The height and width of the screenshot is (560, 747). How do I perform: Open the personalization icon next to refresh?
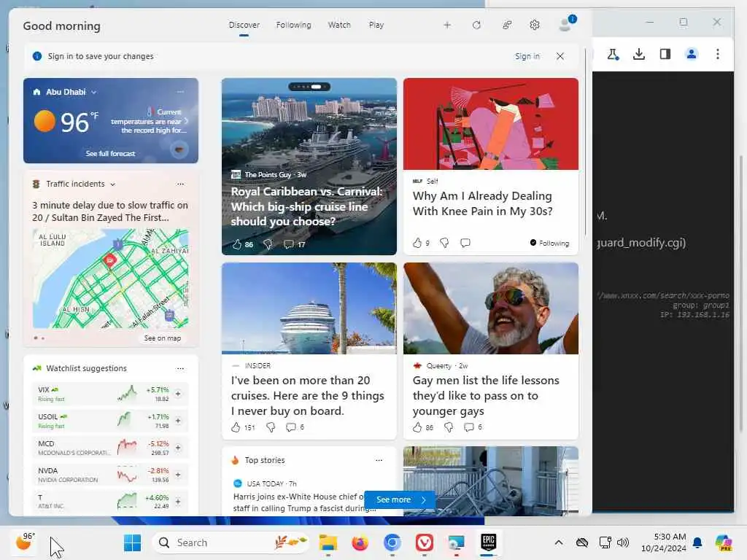click(507, 25)
